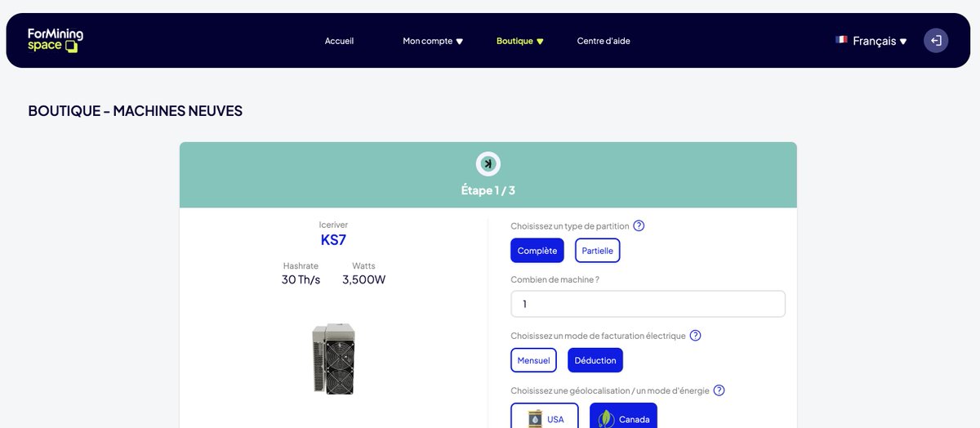Select USA geolocation option
The width and height of the screenshot is (980, 428).
(545, 416)
